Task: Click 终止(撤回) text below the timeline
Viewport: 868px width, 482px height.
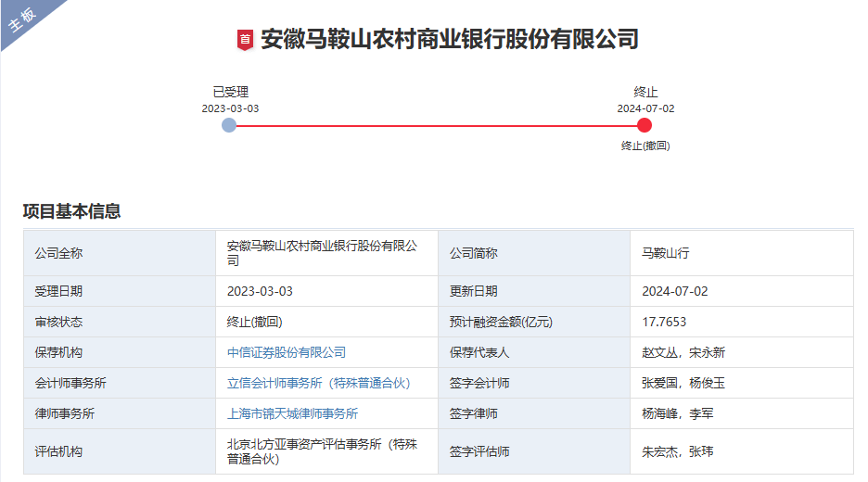Action: 645,146
